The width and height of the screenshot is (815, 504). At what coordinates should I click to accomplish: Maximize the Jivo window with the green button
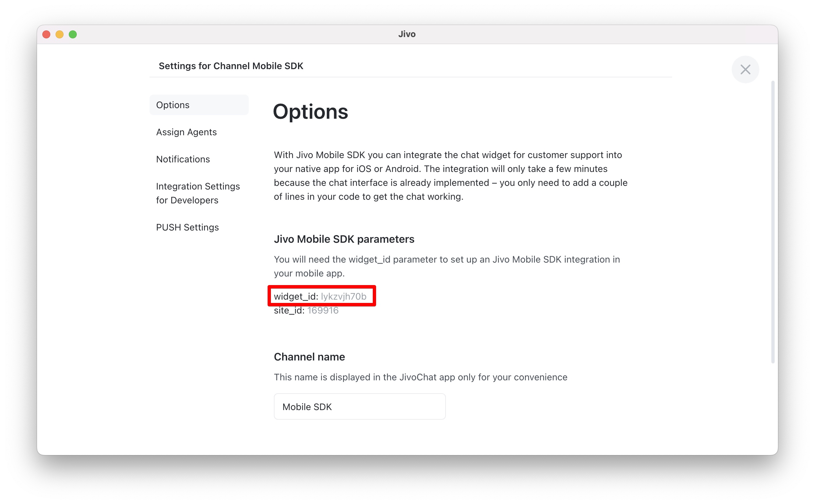[73, 34]
